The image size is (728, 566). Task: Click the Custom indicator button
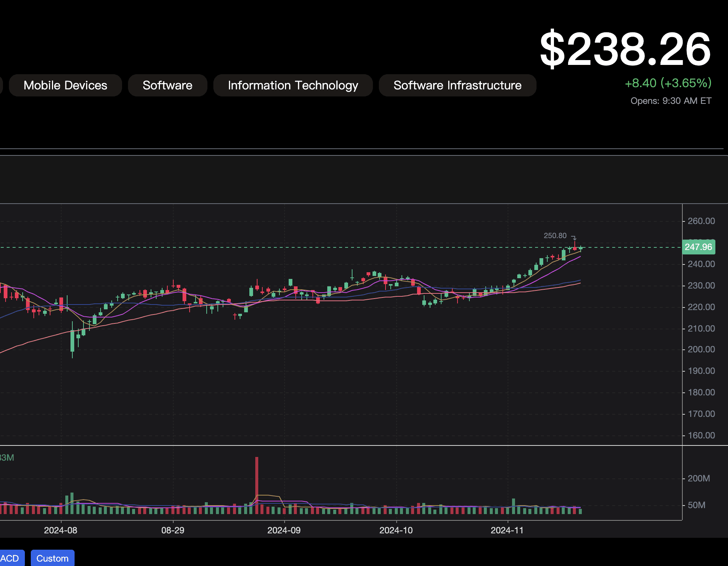[52, 558]
